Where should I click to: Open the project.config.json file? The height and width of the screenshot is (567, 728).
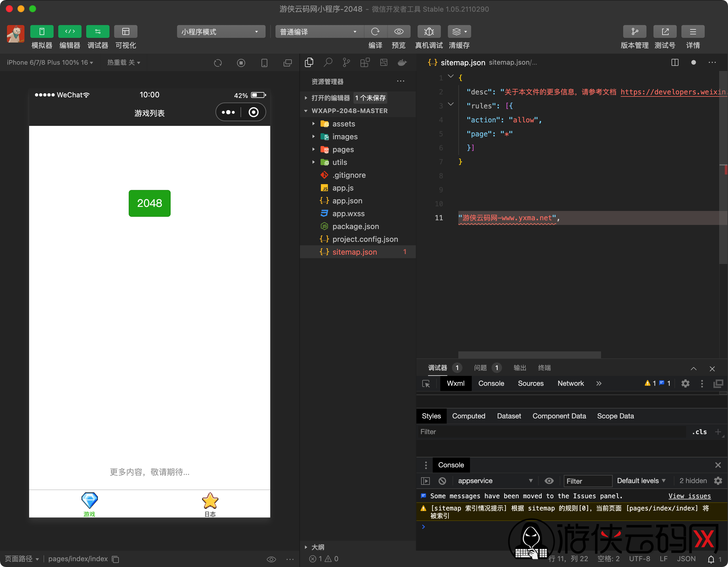point(358,240)
